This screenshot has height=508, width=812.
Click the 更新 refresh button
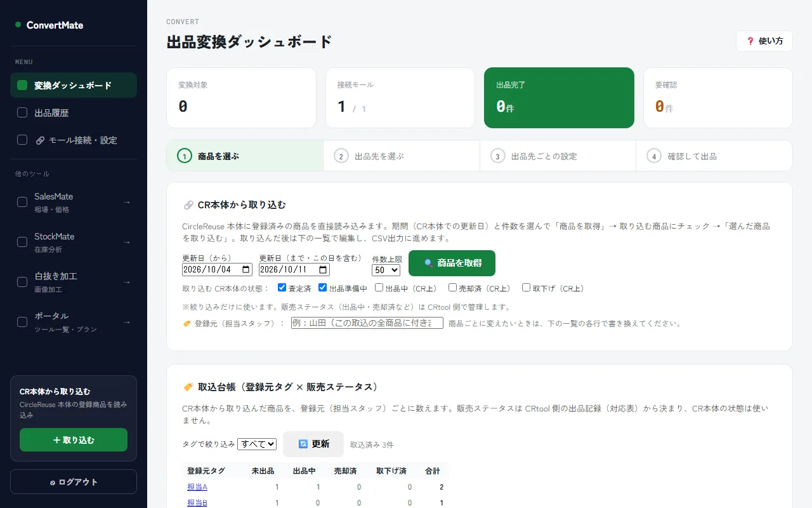point(313,444)
